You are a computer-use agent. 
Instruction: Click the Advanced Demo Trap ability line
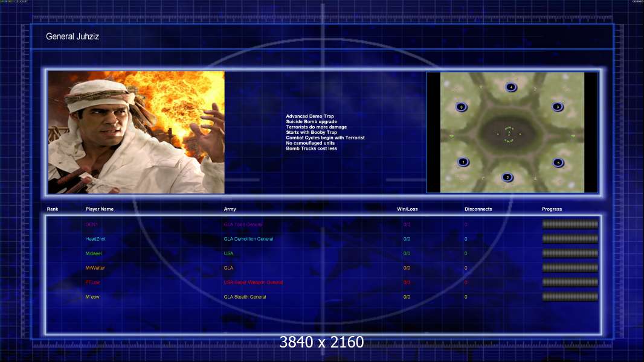tap(310, 116)
